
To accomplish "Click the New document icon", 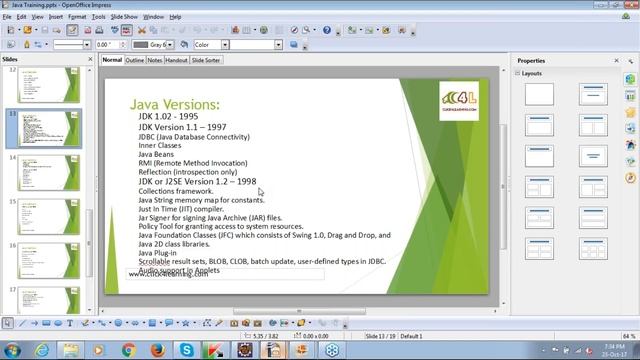I will (x=11, y=30).
